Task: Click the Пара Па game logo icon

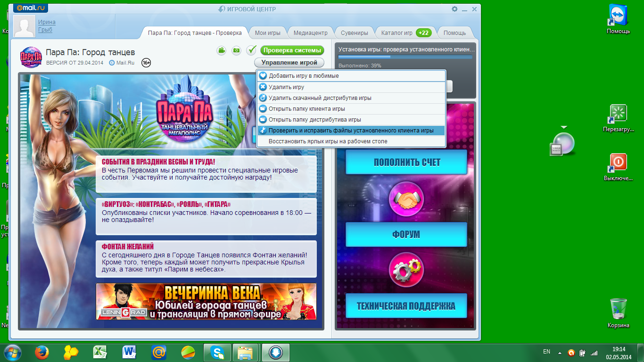Action: point(31,57)
